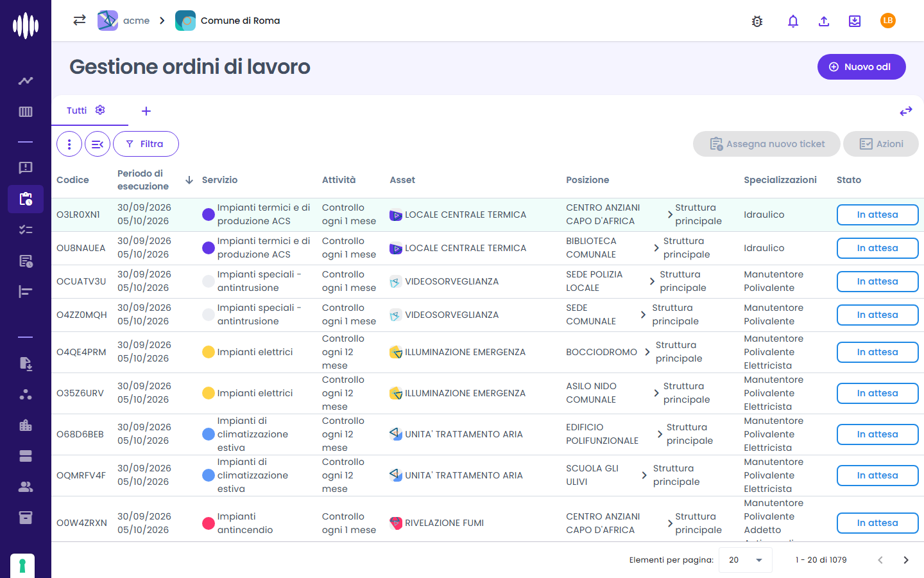Viewport: 924px width, 578px height.
Task: Open the document download icon in sidebar
Action: 26,363
